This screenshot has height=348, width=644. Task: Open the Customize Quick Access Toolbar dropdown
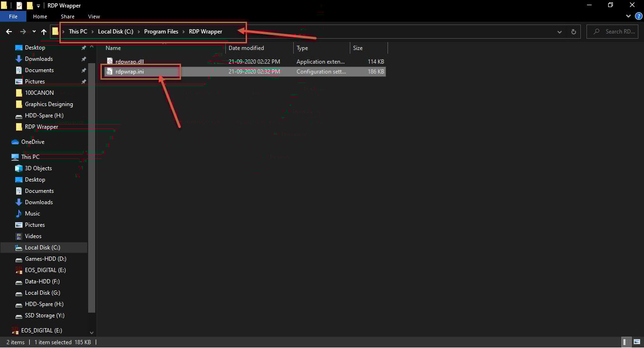pos(39,6)
